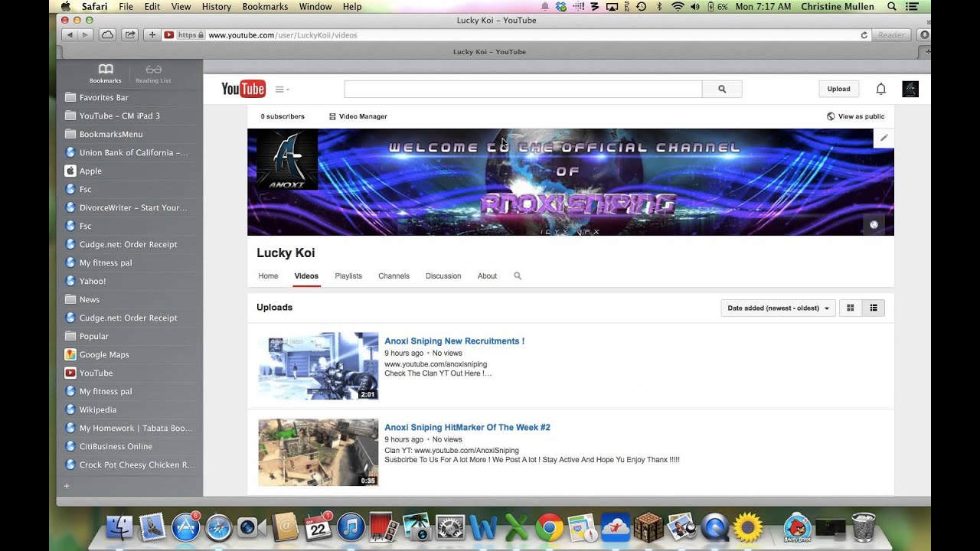Open the Crock Pot Cheesy Chicken bookmark

coord(129,465)
